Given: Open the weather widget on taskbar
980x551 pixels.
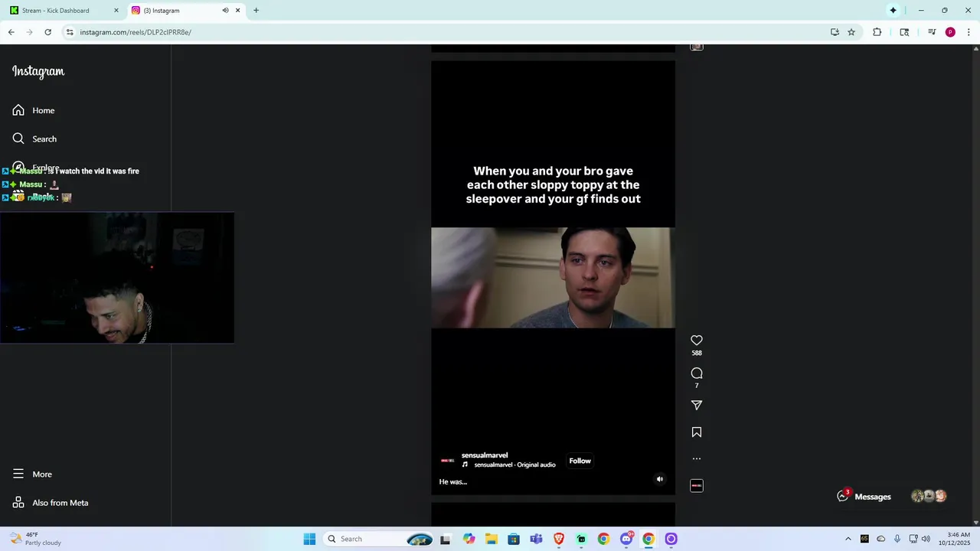Looking at the screenshot, I should click(x=35, y=539).
